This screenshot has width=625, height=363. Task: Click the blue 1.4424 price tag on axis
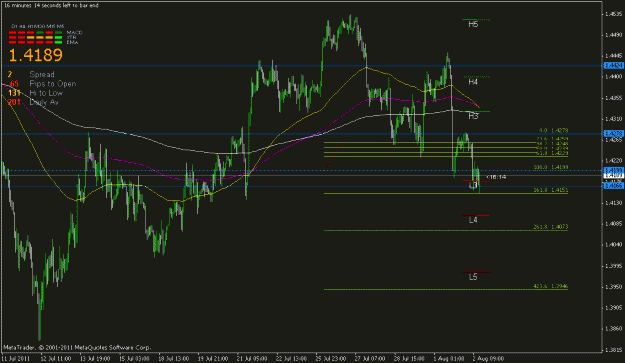click(x=614, y=65)
